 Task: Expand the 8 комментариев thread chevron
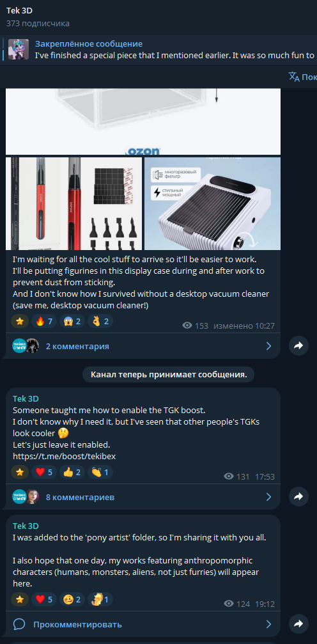point(268,498)
